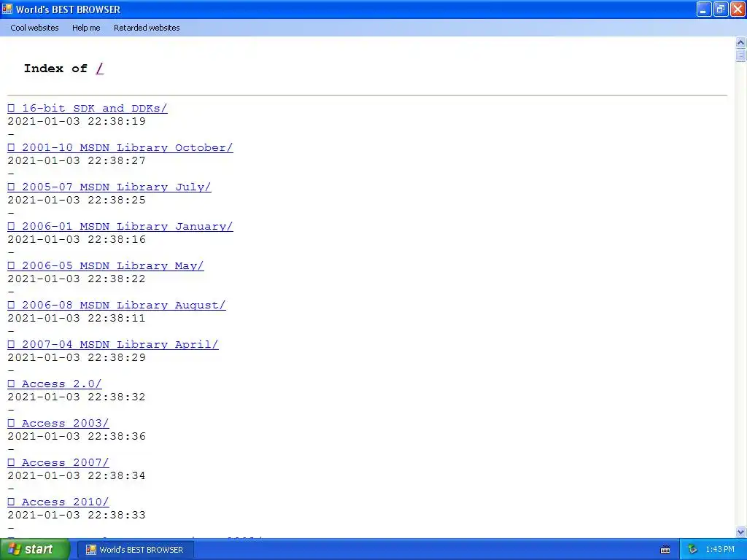Open the Cool websites menu

(34, 28)
